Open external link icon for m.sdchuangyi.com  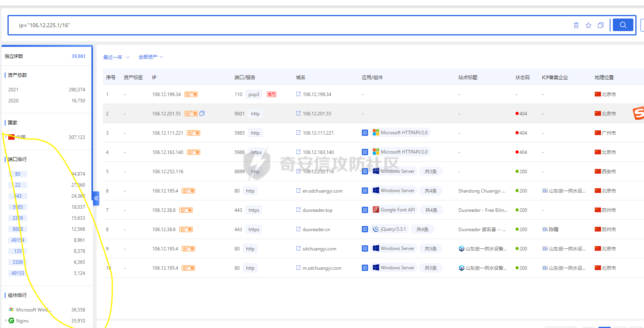pos(298,268)
